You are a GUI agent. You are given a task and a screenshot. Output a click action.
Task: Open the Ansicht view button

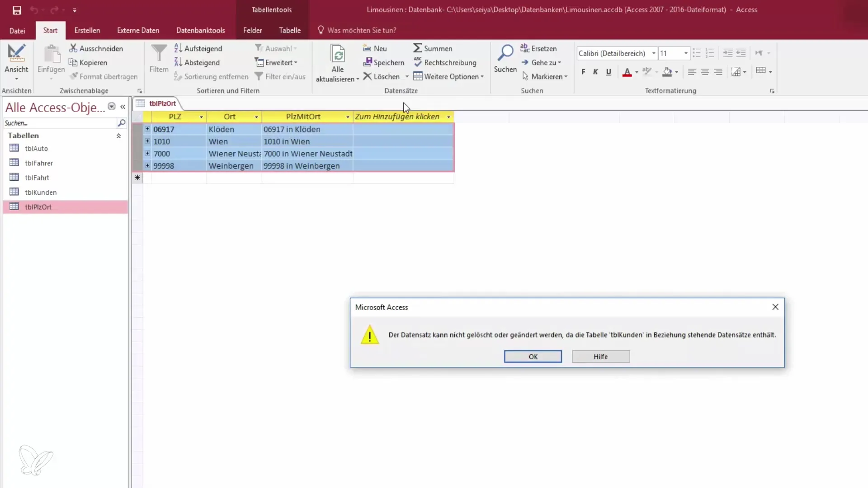(x=16, y=62)
